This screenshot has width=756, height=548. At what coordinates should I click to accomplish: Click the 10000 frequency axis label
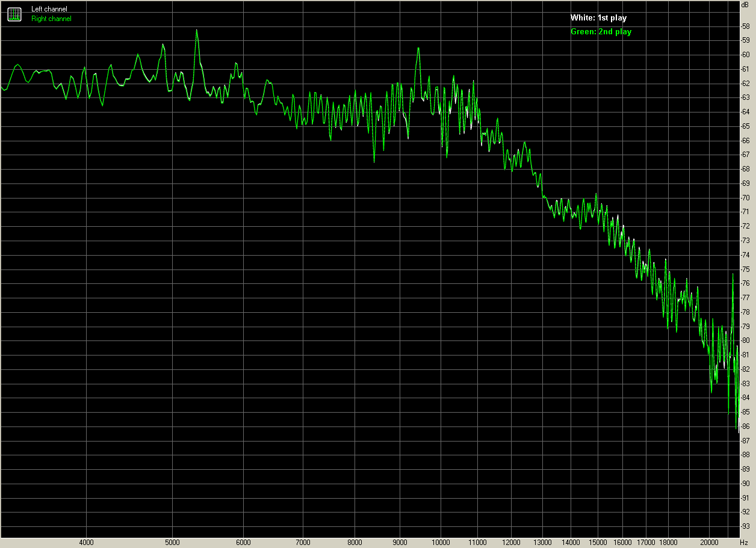click(441, 543)
